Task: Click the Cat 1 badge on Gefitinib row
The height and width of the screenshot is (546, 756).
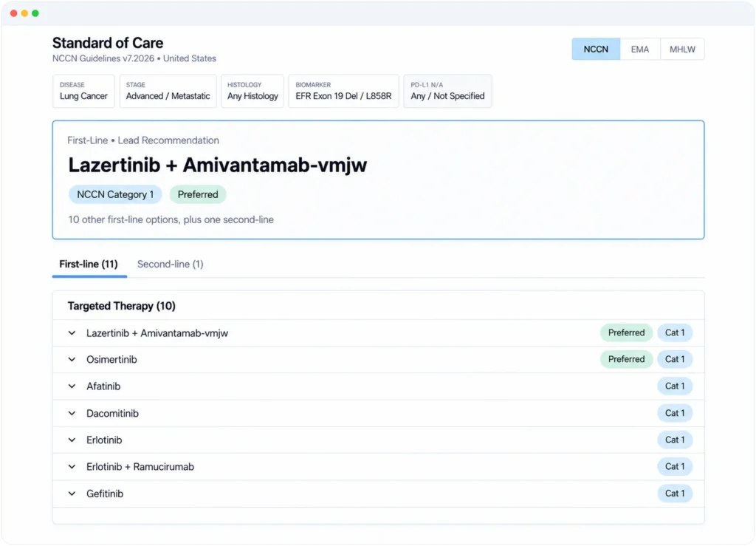Action: [x=675, y=494]
